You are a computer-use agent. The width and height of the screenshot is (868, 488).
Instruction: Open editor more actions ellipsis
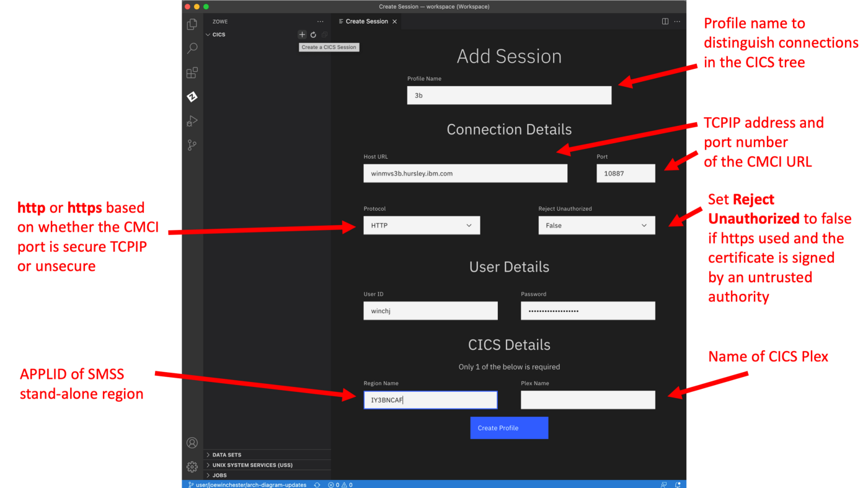(x=677, y=22)
